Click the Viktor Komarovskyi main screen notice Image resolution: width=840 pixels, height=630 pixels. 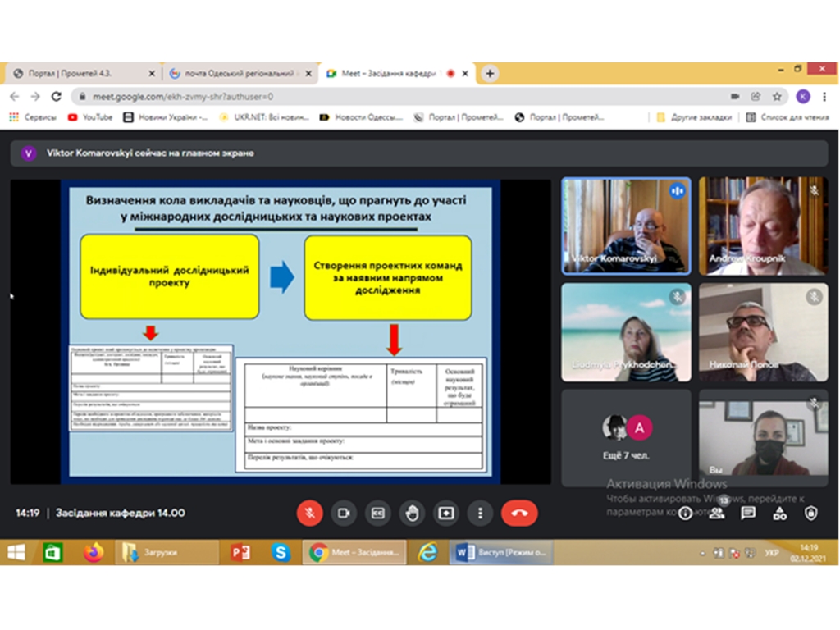tap(419, 153)
